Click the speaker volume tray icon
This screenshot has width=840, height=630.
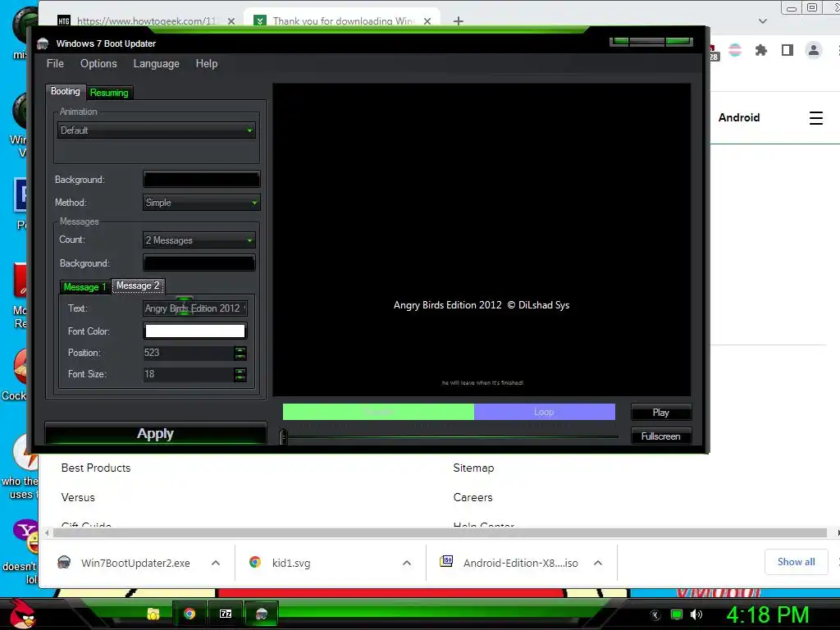point(696,614)
